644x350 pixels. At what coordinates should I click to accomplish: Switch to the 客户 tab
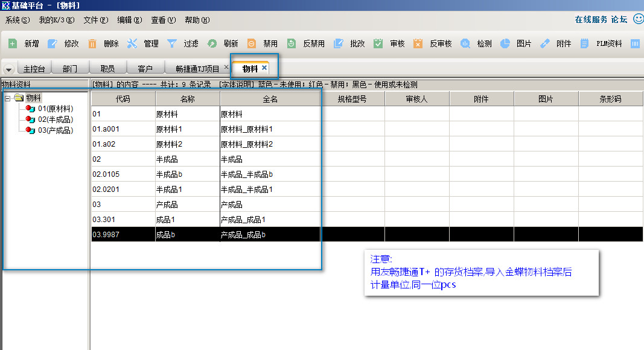(x=145, y=69)
